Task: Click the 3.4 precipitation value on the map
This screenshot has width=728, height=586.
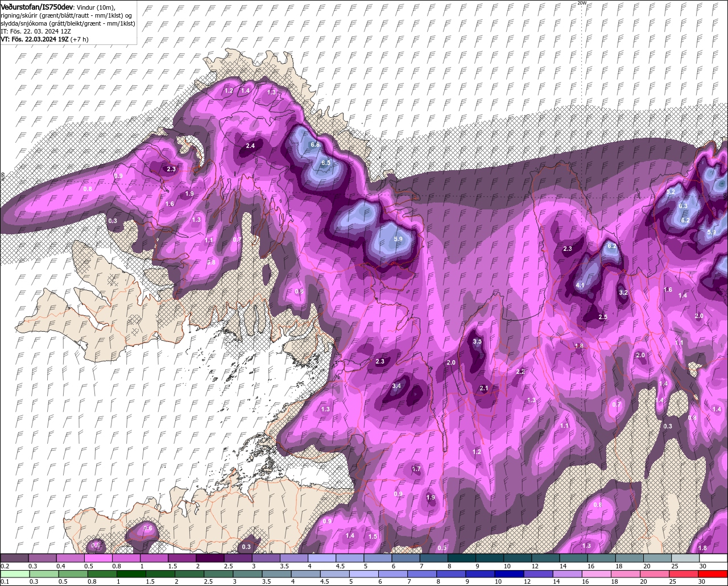Action: click(x=397, y=386)
